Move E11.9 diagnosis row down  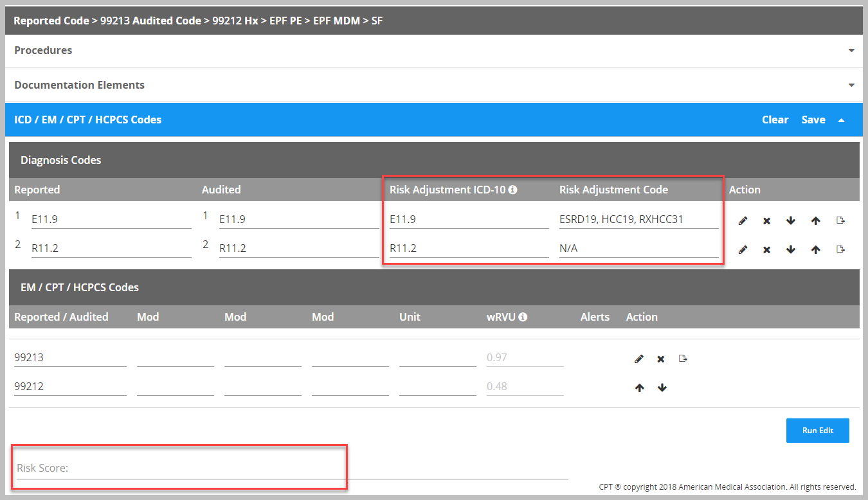(791, 220)
